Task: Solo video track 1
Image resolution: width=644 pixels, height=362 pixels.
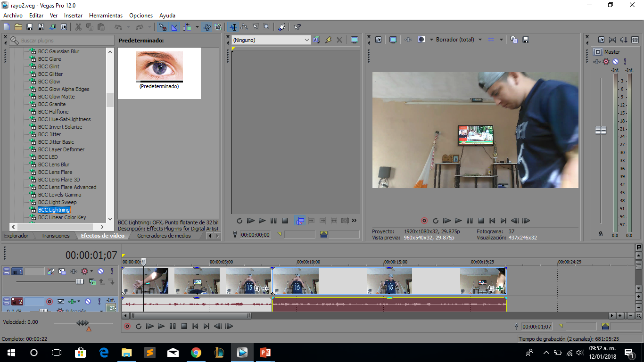Action: [x=112, y=271]
